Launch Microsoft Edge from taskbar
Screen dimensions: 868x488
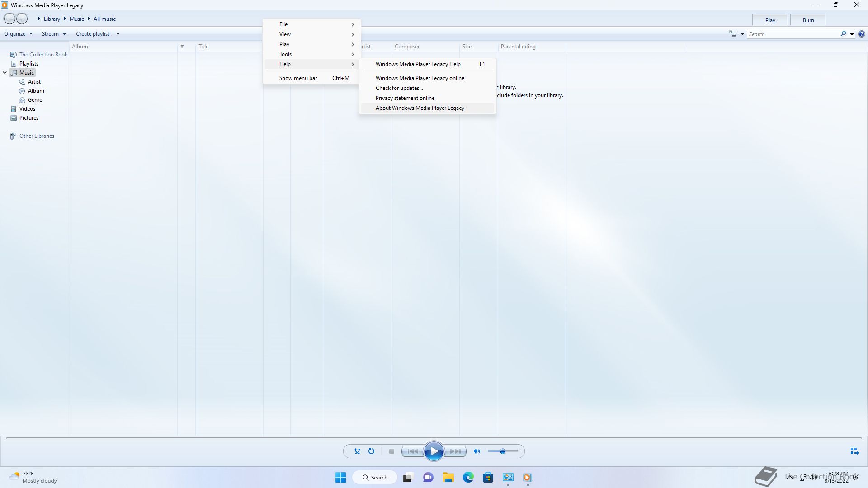[468, 477]
